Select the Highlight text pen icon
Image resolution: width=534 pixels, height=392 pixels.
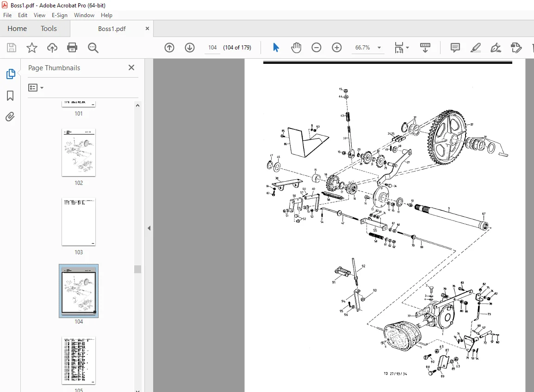coord(475,48)
